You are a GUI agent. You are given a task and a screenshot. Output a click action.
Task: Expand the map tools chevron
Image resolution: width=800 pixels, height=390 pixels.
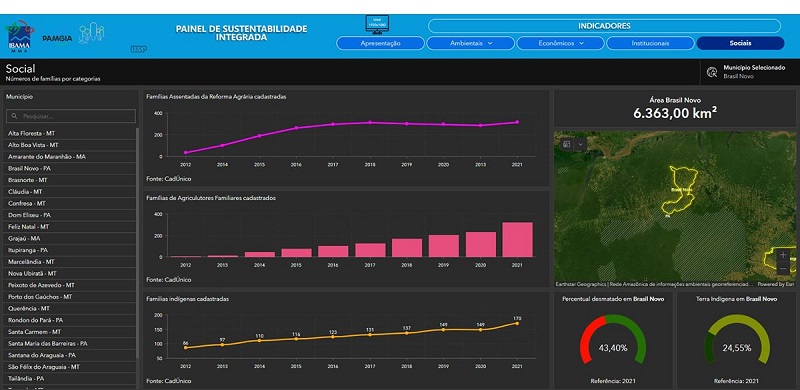(580, 144)
